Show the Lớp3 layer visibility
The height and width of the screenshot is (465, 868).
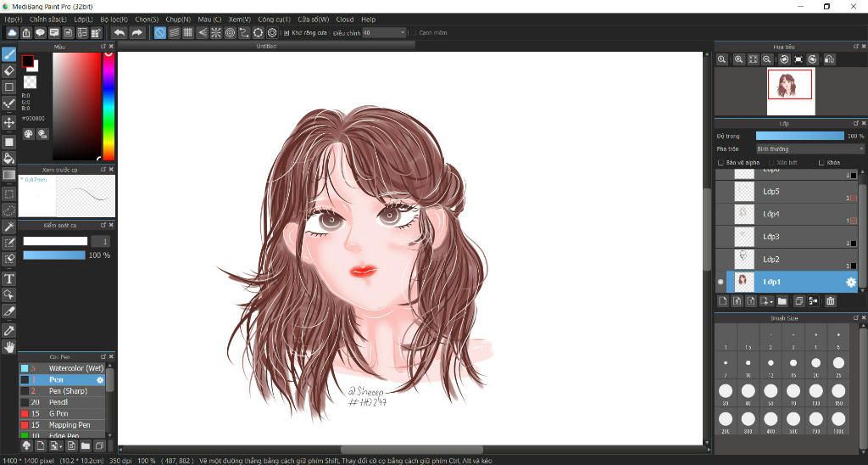tap(721, 237)
